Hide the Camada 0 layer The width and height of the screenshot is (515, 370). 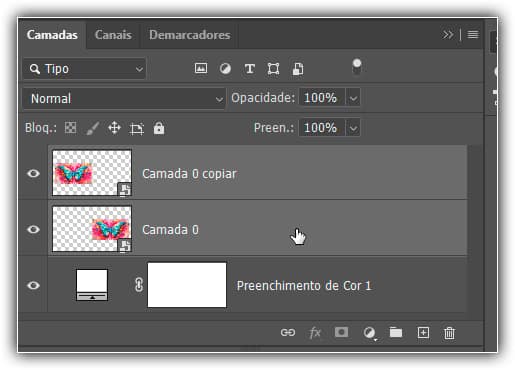[33, 229]
